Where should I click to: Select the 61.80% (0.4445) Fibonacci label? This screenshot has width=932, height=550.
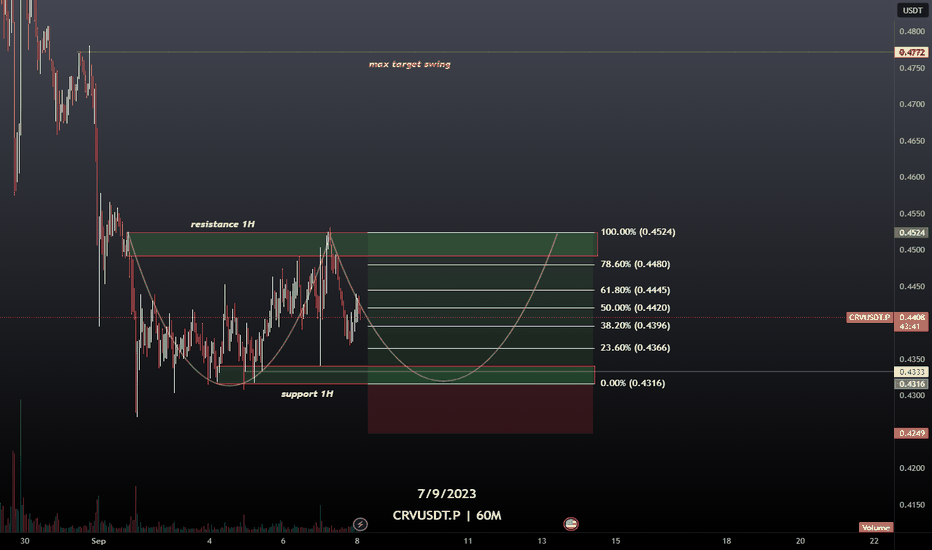tap(635, 290)
